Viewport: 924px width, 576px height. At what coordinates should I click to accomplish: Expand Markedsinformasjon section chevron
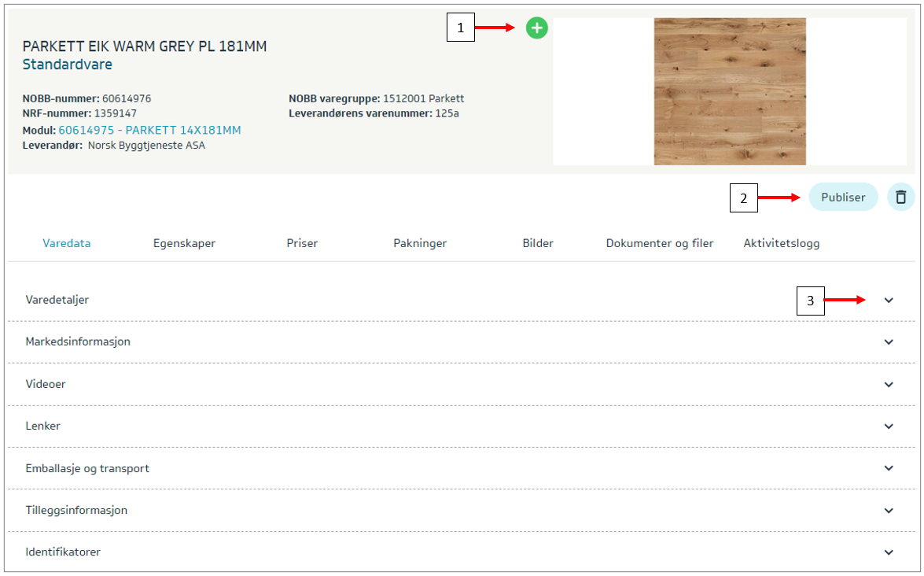click(x=889, y=342)
